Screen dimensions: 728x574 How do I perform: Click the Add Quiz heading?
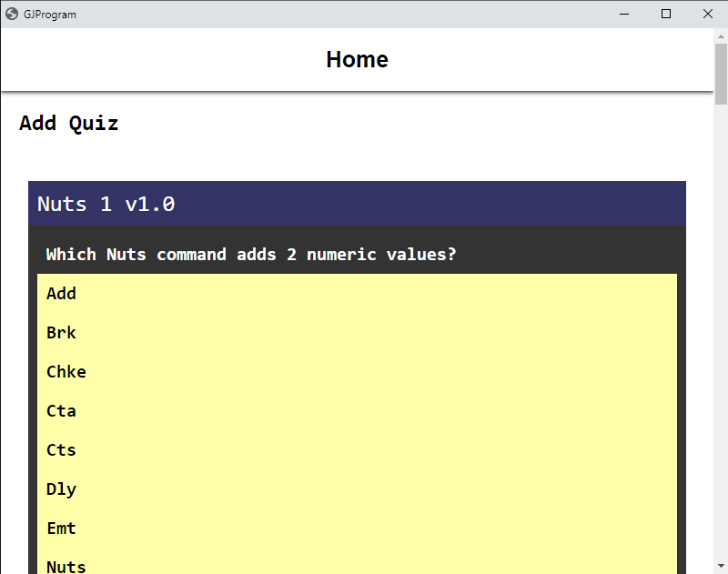click(x=69, y=124)
